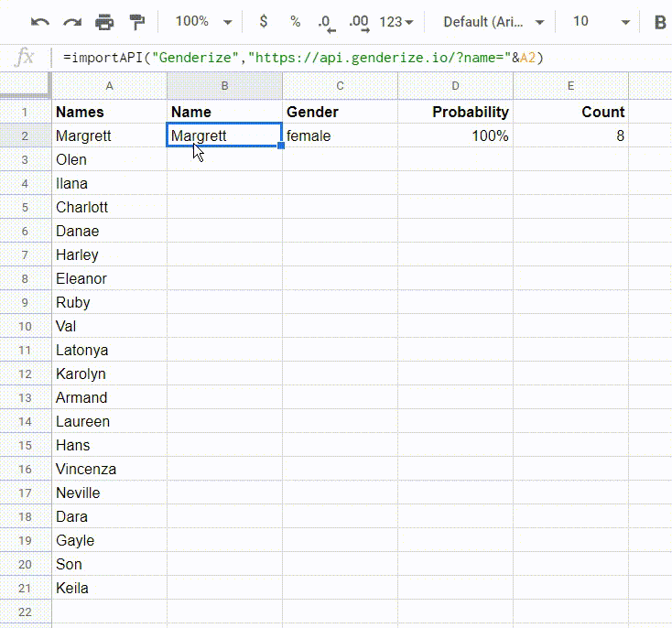
Task: Select the cell with name Eleanor
Action: tap(109, 278)
